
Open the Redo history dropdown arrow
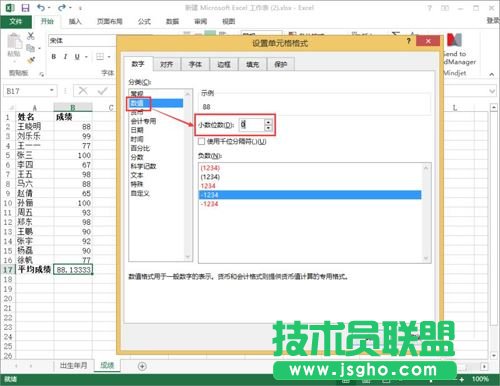[x=70, y=8]
